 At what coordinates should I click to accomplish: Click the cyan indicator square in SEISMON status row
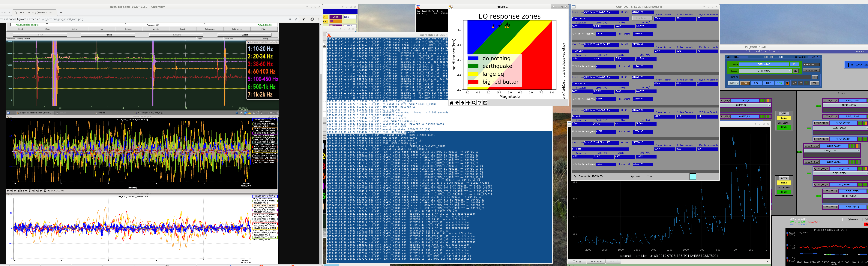point(693,177)
